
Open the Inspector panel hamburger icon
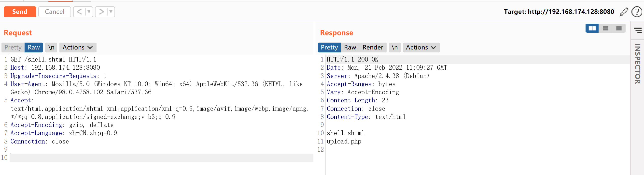[638, 30]
